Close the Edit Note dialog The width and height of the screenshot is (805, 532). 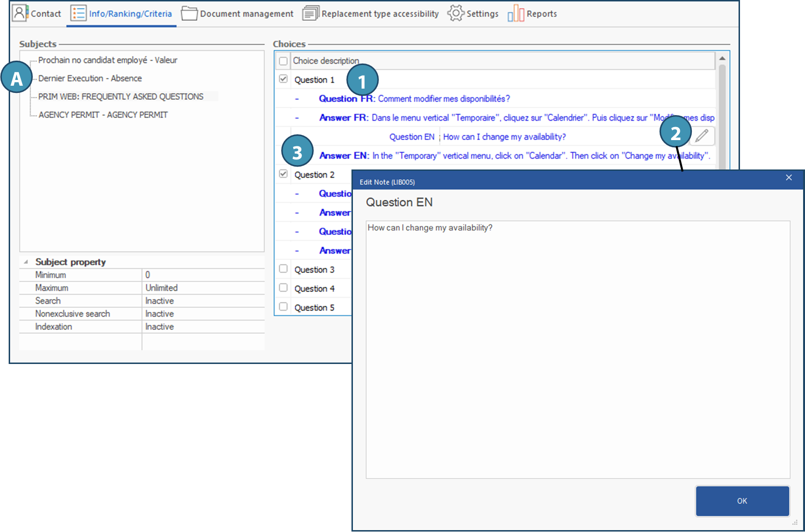789,178
